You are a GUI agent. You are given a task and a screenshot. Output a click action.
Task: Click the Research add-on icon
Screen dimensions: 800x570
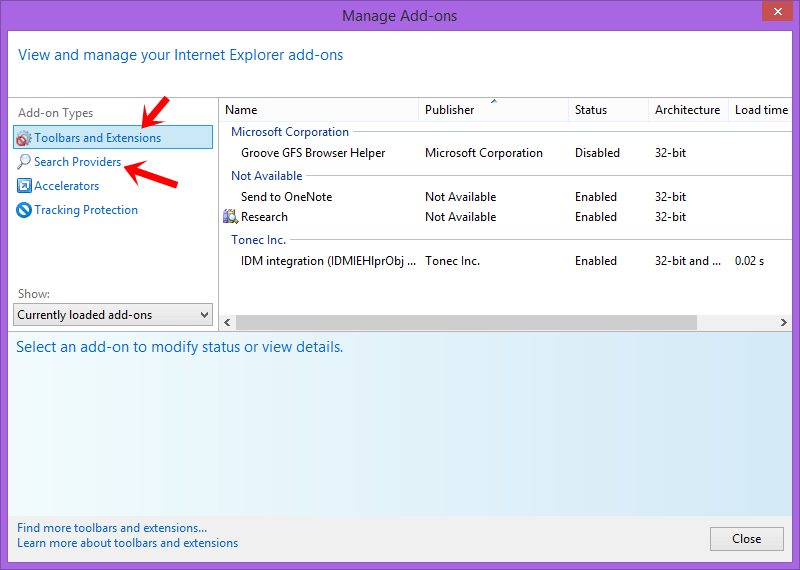pos(231,217)
